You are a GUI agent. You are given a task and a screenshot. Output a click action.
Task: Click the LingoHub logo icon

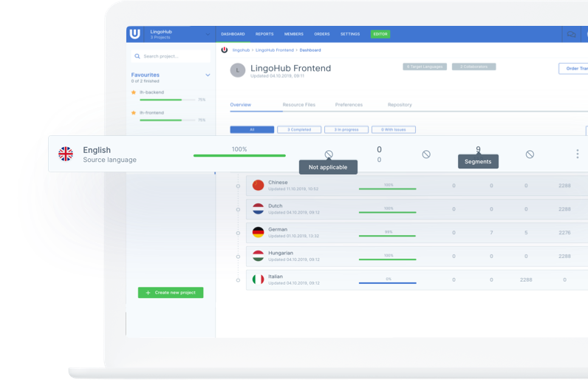(x=135, y=34)
